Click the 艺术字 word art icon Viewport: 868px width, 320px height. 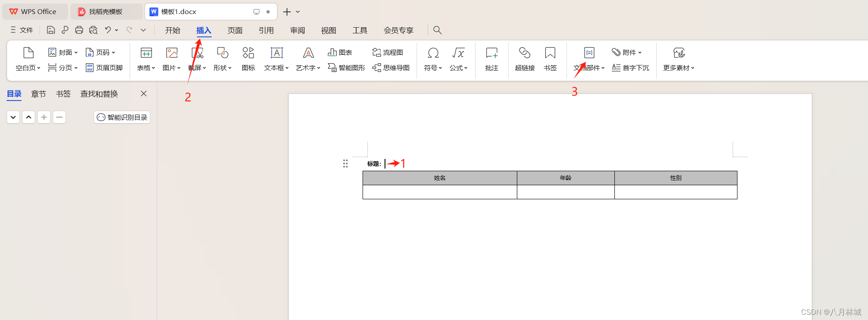coord(308,53)
